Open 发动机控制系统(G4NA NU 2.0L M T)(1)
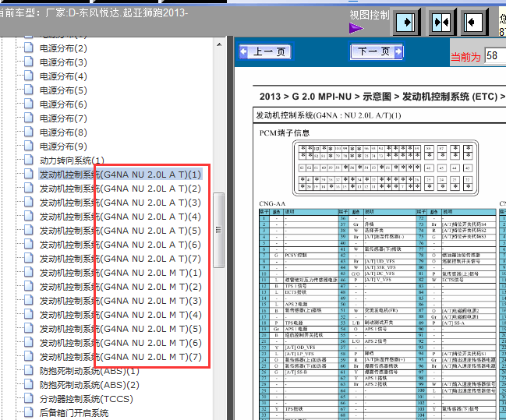This screenshot has height=420, width=506. [120, 273]
